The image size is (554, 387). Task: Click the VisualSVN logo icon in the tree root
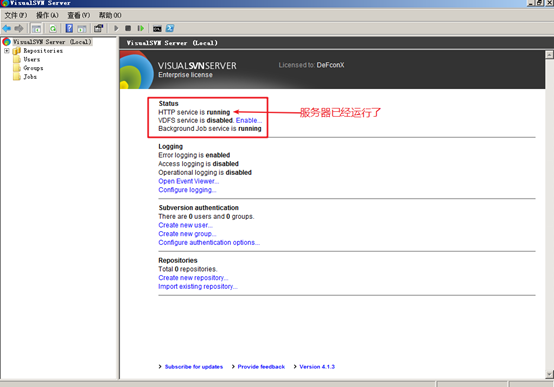pyautogui.click(x=6, y=42)
